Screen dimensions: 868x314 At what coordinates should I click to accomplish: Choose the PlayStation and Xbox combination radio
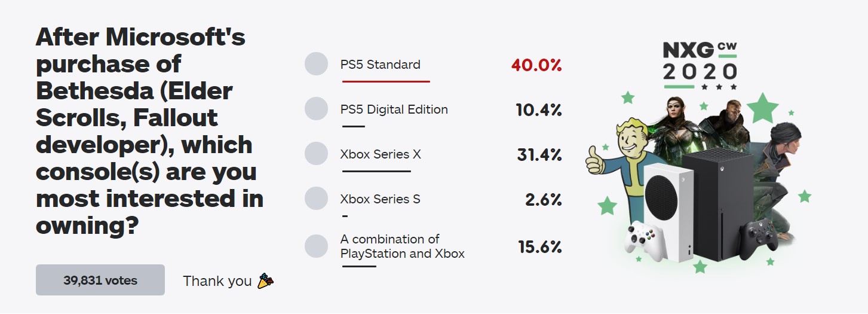pos(316,246)
